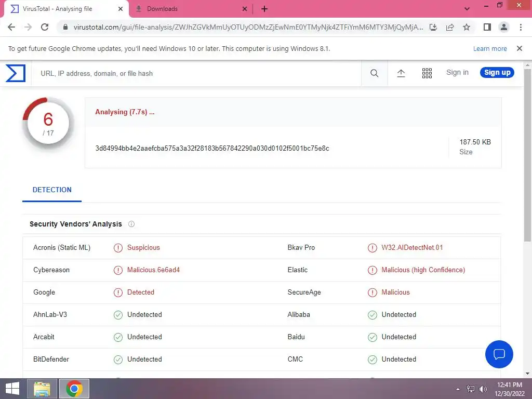Screen dimensions: 532x399
Task: Switch to the Downloads browser tab
Action: pos(192,9)
